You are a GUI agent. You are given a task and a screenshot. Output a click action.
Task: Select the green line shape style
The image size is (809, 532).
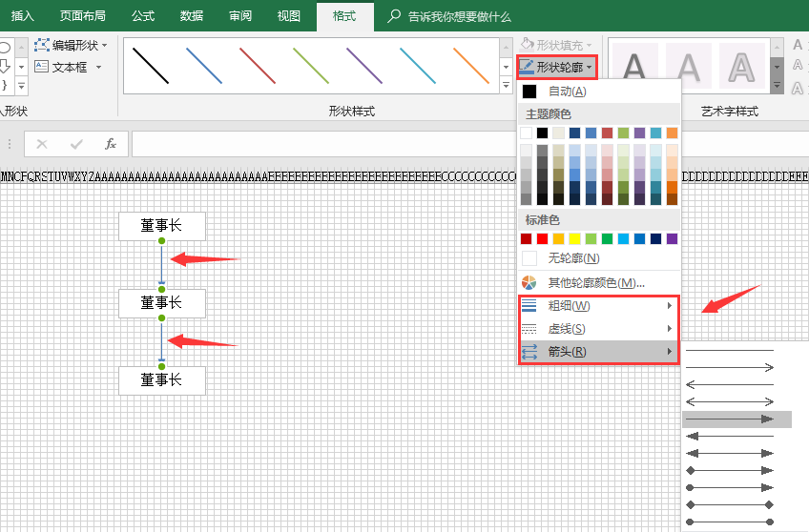click(x=311, y=66)
